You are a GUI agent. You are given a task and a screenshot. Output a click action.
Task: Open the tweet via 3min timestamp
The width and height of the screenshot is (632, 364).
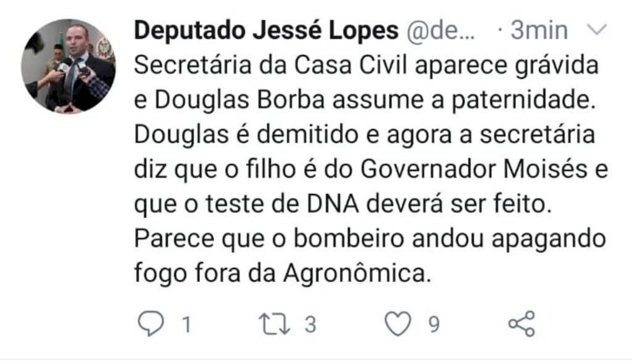(539, 31)
